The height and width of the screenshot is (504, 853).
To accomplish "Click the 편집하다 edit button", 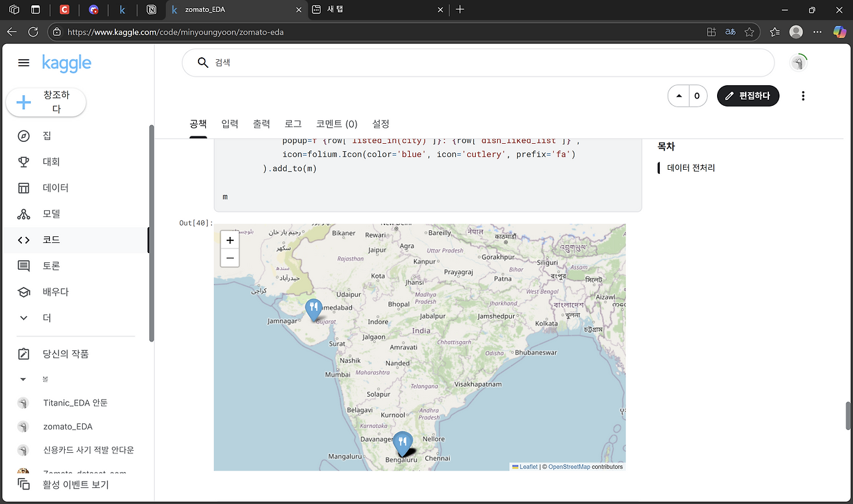I will [748, 96].
